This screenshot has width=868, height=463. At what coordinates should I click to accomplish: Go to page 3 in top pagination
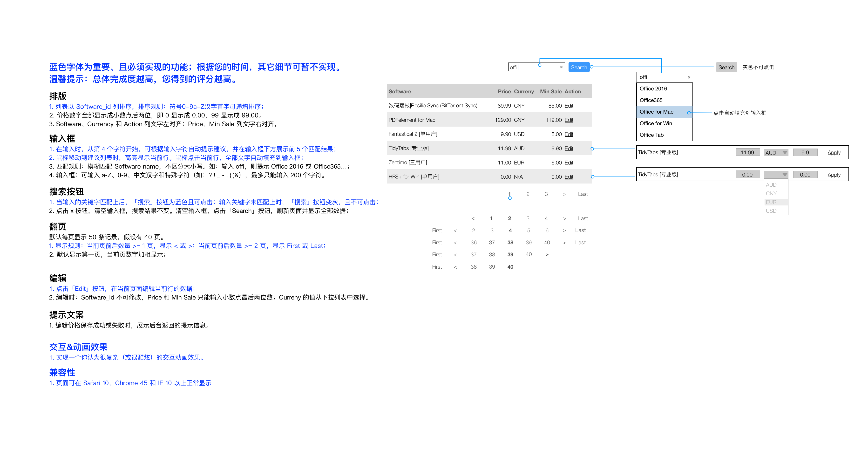[x=546, y=194]
